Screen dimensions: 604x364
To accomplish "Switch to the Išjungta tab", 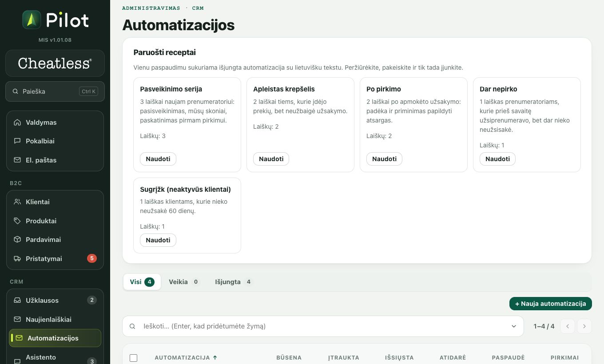I will pyautogui.click(x=234, y=282).
